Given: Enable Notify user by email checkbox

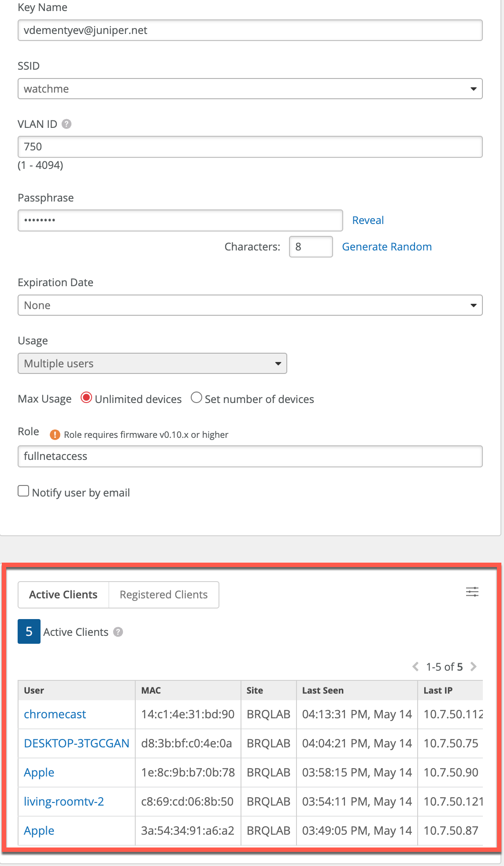Looking at the screenshot, I should point(23,491).
